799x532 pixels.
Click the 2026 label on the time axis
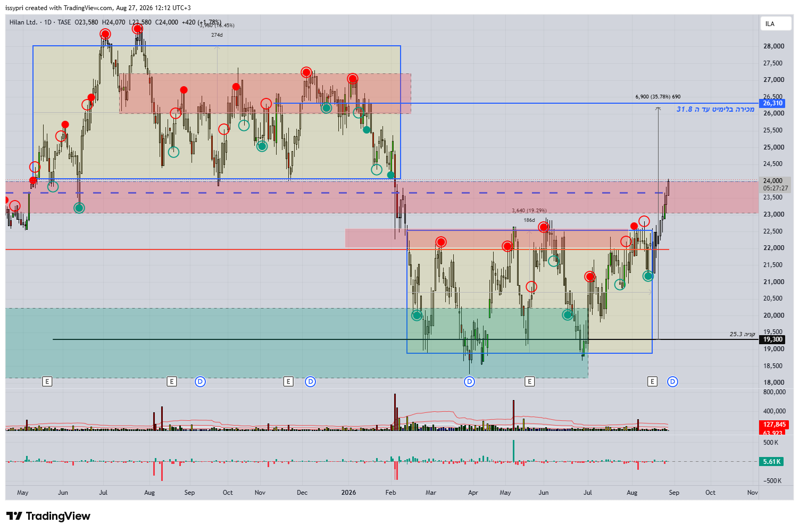point(349,493)
